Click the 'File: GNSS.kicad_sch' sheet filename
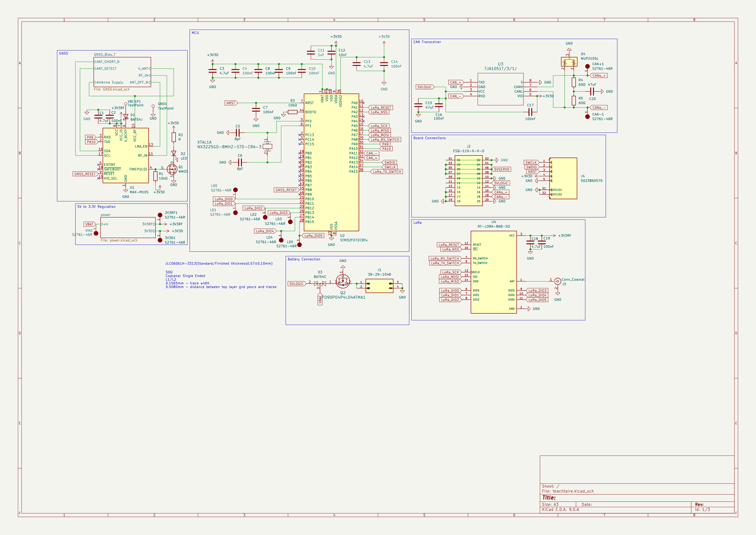 112,89
